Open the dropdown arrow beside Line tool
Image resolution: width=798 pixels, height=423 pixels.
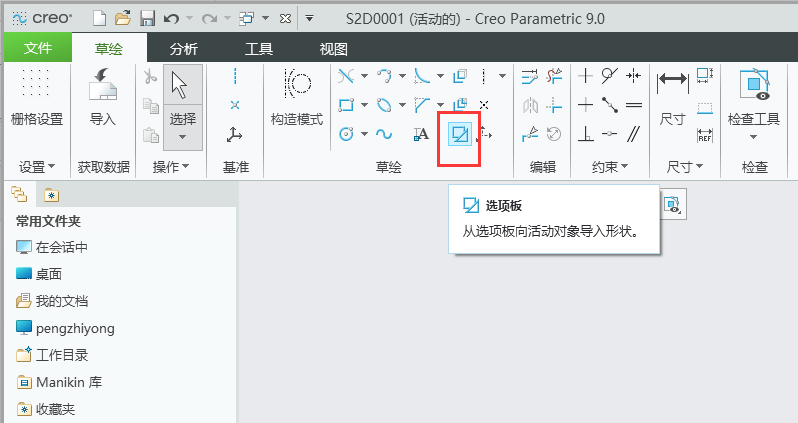click(364, 76)
